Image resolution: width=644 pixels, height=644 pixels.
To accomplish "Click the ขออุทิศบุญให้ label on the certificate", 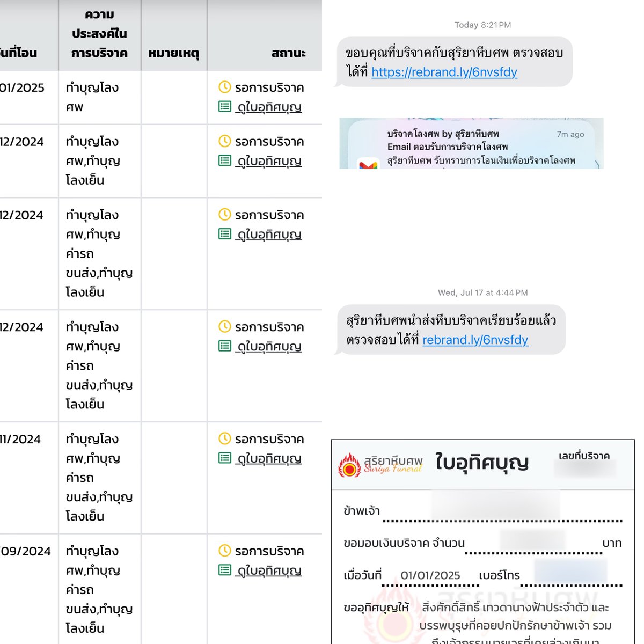I will pyautogui.click(x=376, y=608).
